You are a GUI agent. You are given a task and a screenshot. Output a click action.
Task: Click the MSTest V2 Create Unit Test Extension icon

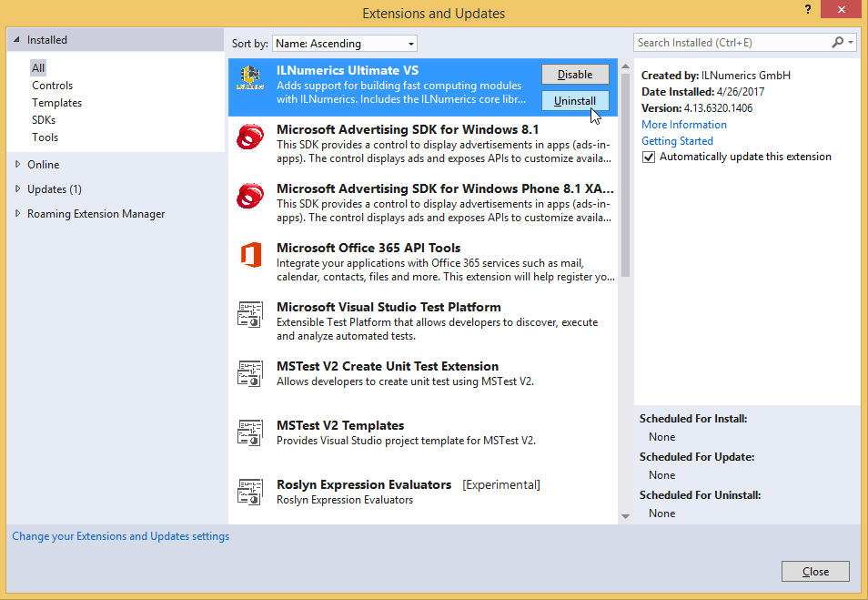tap(249, 373)
